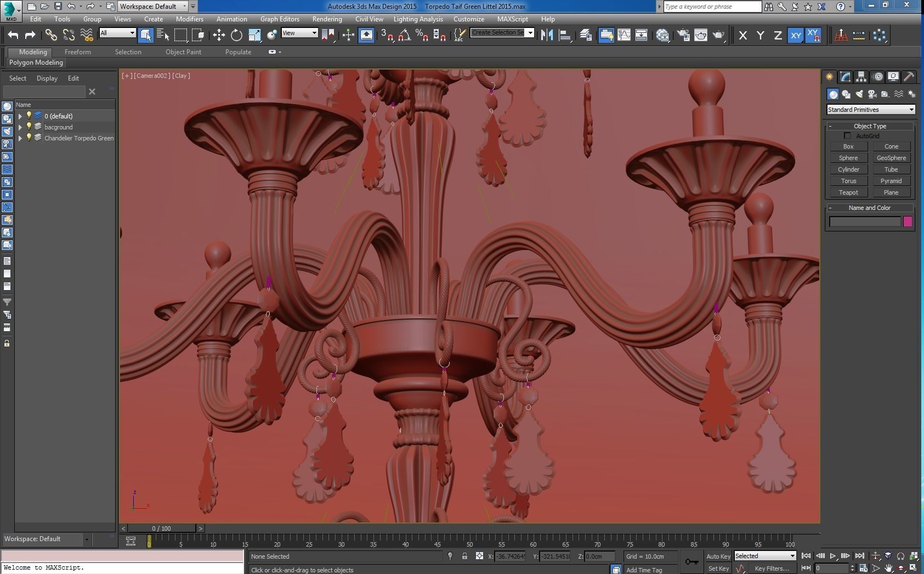This screenshot has width=924, height=574.
Task: Click the Set Key button
Action: (718, 569)
